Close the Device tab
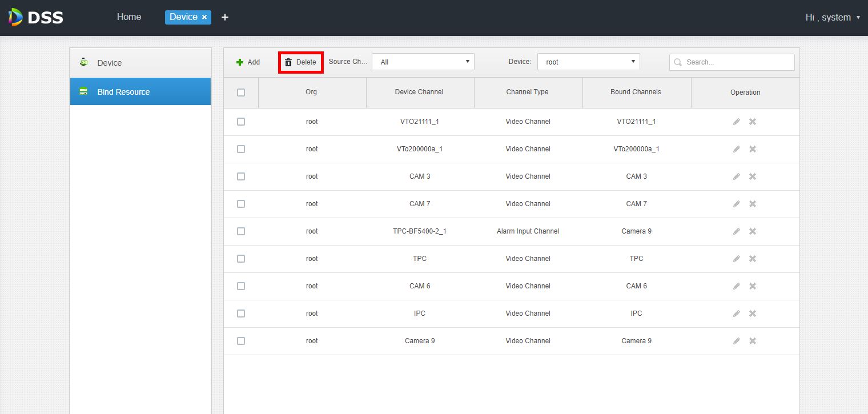The height and width of the screenshot is (414, 868). pyautogui.click(x=204, y=18)
